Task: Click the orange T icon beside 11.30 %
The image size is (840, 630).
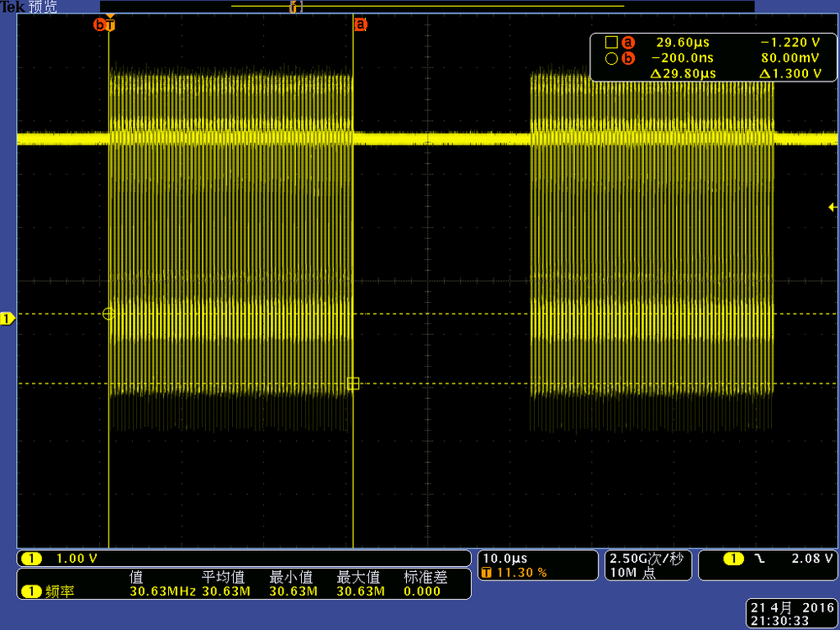Action: coord(487,573)
